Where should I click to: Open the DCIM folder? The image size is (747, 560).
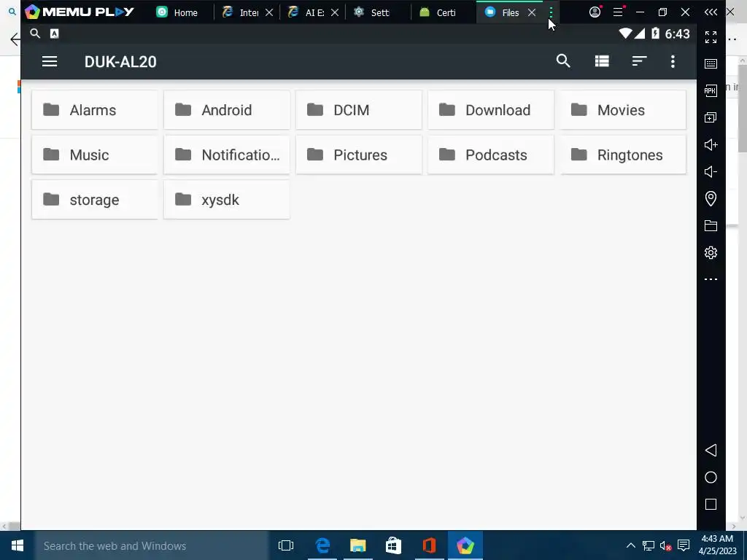click(x=358, y=110)
